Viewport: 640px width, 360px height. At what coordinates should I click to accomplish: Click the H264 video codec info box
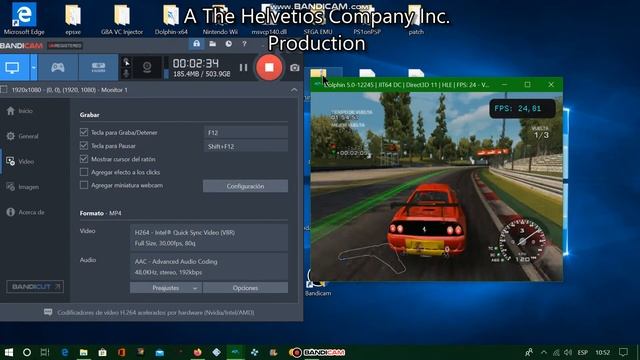209,238
